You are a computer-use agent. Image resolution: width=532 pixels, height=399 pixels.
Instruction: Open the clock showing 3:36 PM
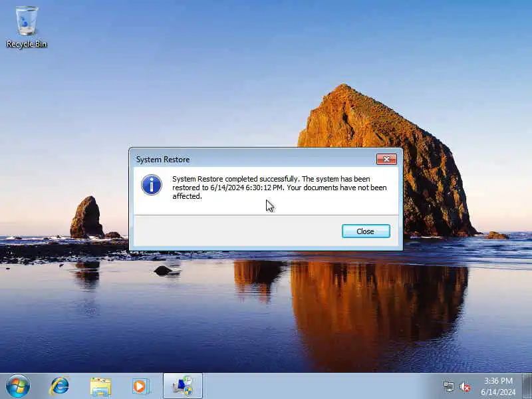click(x=497, y=386)
